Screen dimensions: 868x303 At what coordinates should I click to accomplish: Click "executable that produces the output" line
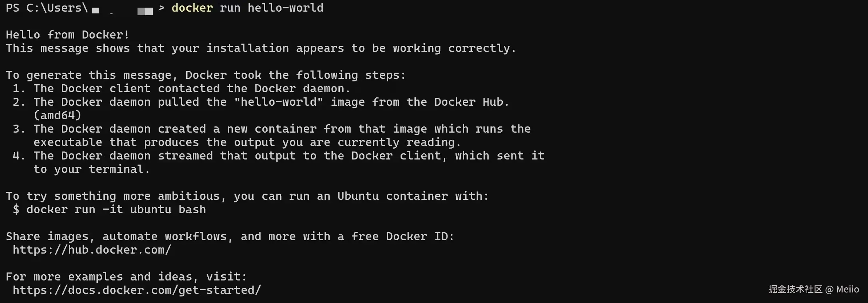[x=247, y=142]
